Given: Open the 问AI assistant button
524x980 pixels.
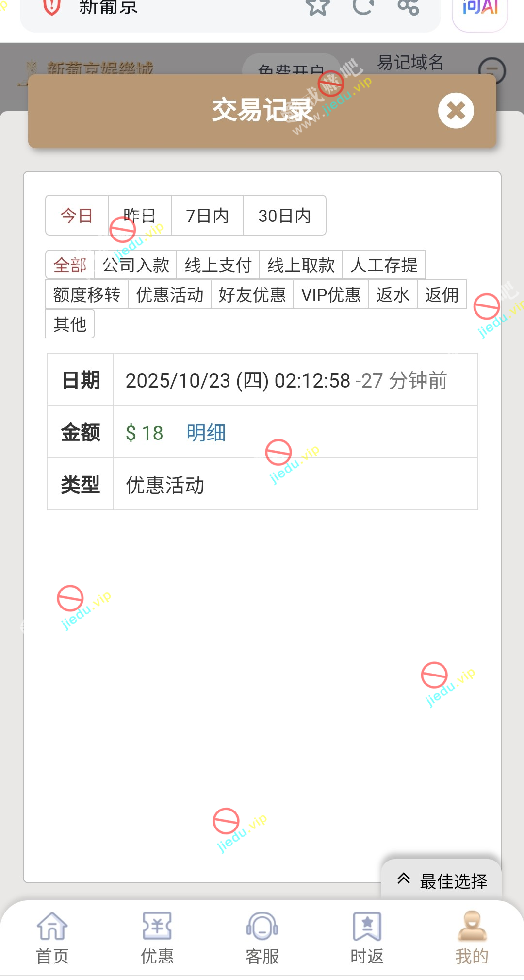Looking at the screenshot, I should pyautogui.click(x=480, y=8).
